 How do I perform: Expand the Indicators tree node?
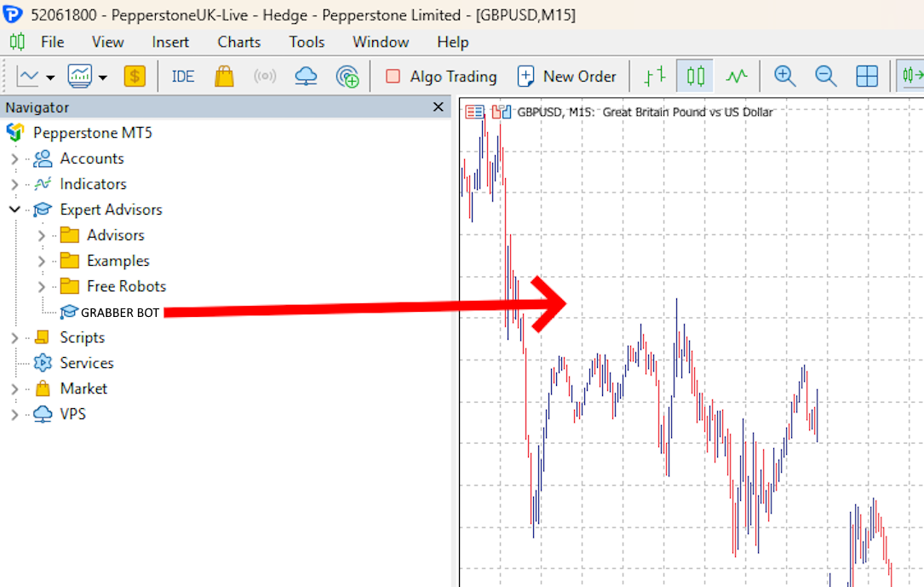(x=14, y=185)
